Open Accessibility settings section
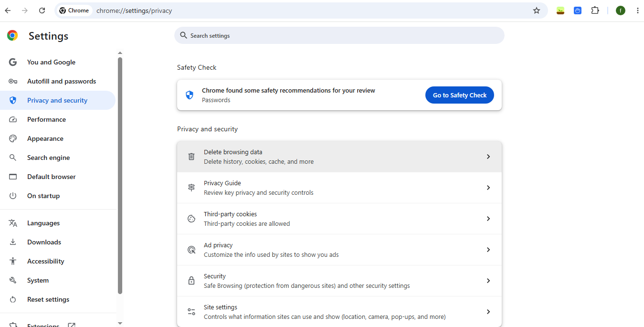644x327 pixels. [58, 261]
